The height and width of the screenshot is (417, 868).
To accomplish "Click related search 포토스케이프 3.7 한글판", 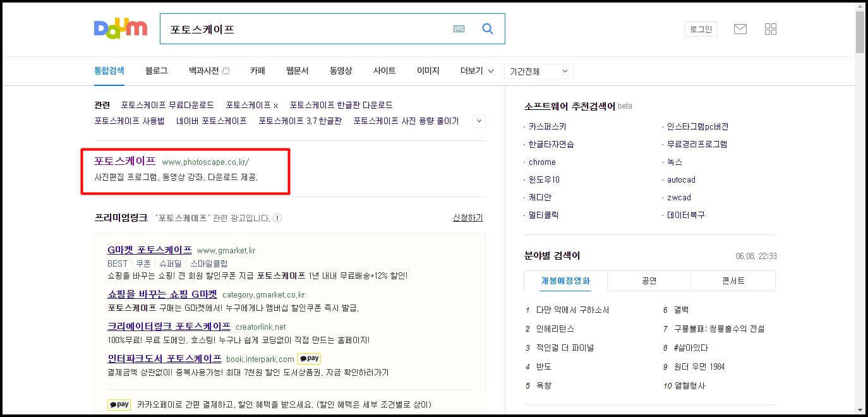I will (300, 121).
